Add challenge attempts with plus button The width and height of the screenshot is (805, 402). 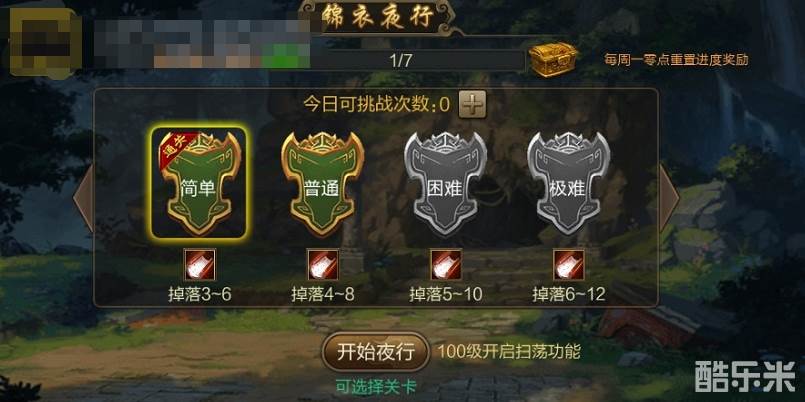(x=472, y=105)
